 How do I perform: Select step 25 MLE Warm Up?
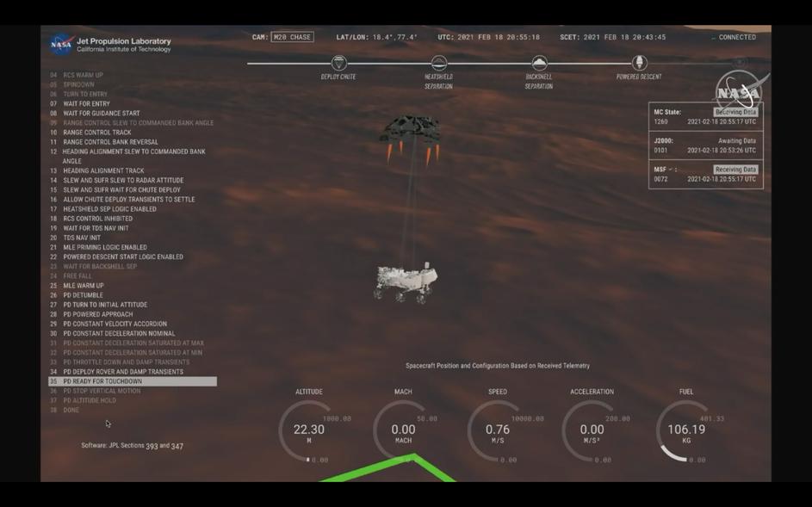(83, 286)
